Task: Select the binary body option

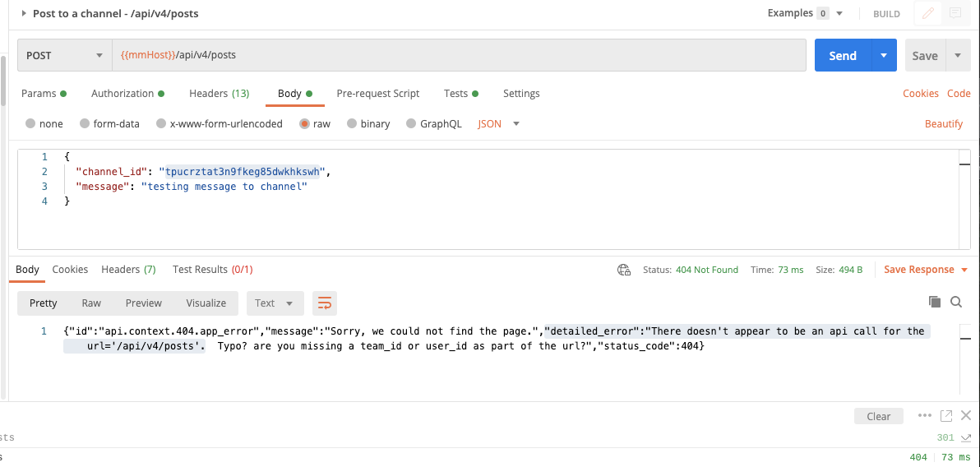Action: click(x=353, y=124)
